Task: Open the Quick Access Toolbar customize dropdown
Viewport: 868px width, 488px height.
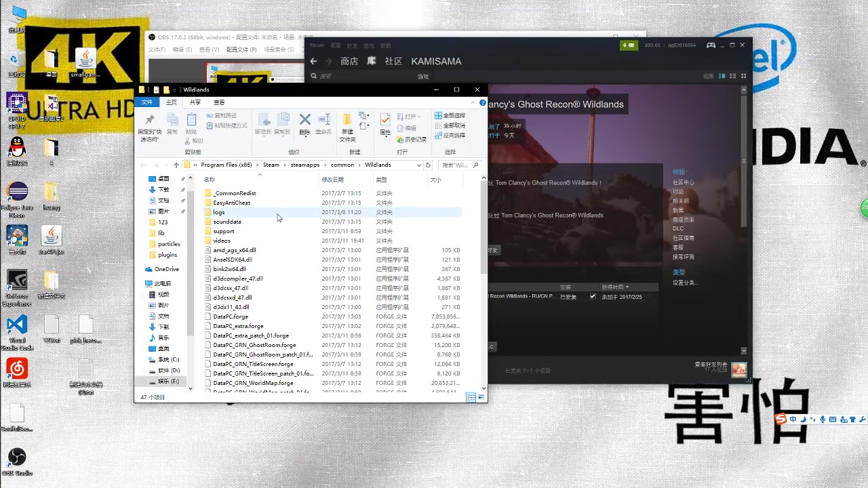Action: pos(175,89)
